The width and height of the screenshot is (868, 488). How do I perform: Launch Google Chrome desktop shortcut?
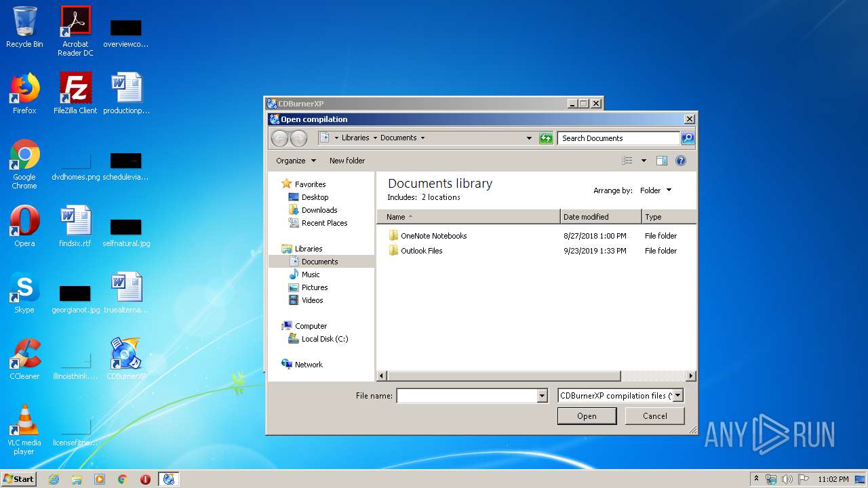(x=24, y=164)
